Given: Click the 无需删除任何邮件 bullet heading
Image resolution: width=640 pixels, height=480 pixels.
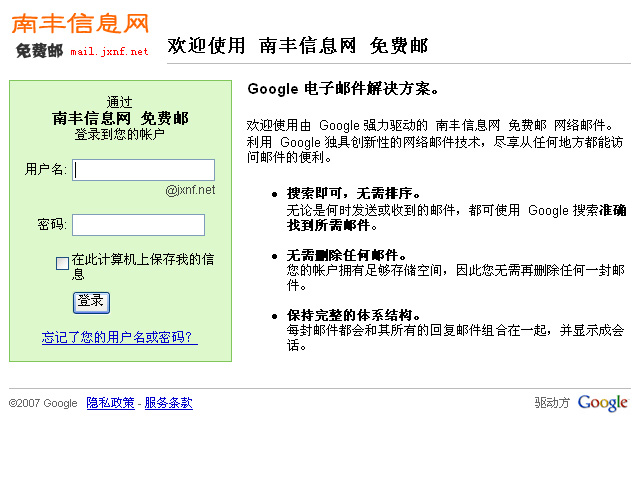Looking at the screenshot, I should point(347,255).
